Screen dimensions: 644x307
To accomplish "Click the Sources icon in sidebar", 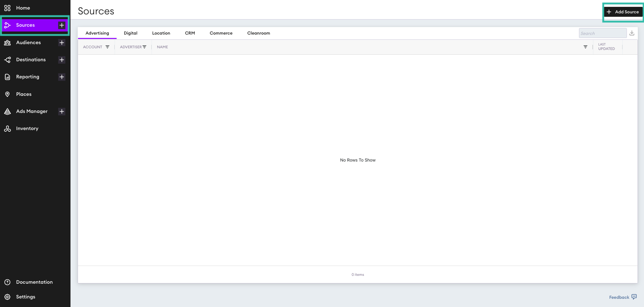I will pos(8,25).
